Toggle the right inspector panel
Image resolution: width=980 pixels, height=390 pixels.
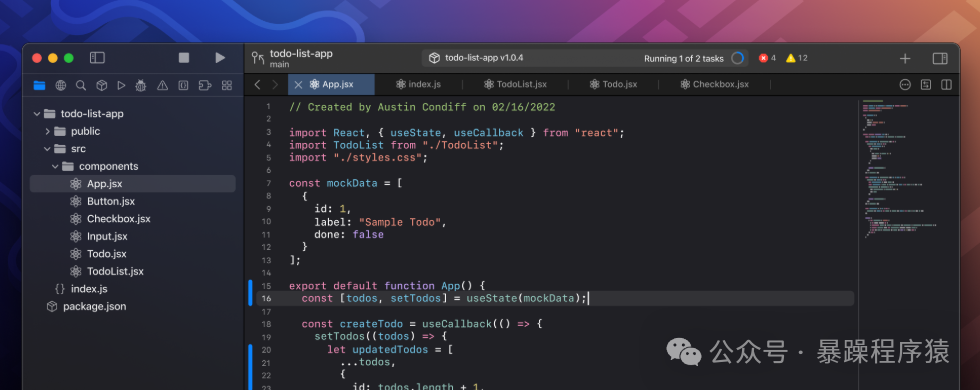tap(940, 58)
